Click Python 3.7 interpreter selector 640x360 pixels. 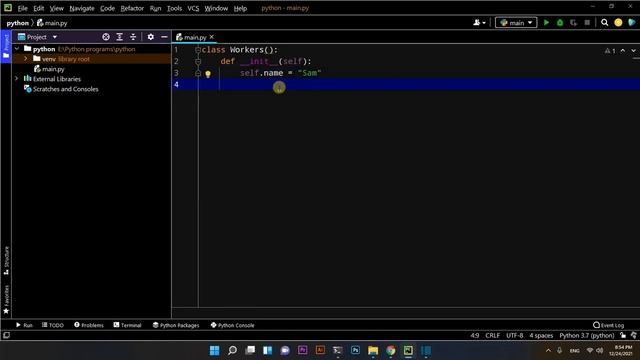click(587, 336)
